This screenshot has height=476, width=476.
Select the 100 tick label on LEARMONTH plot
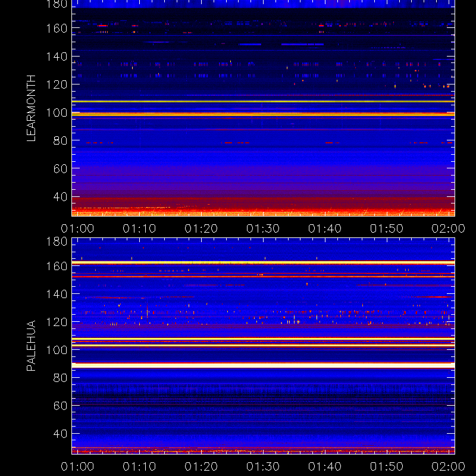point(57,112)
